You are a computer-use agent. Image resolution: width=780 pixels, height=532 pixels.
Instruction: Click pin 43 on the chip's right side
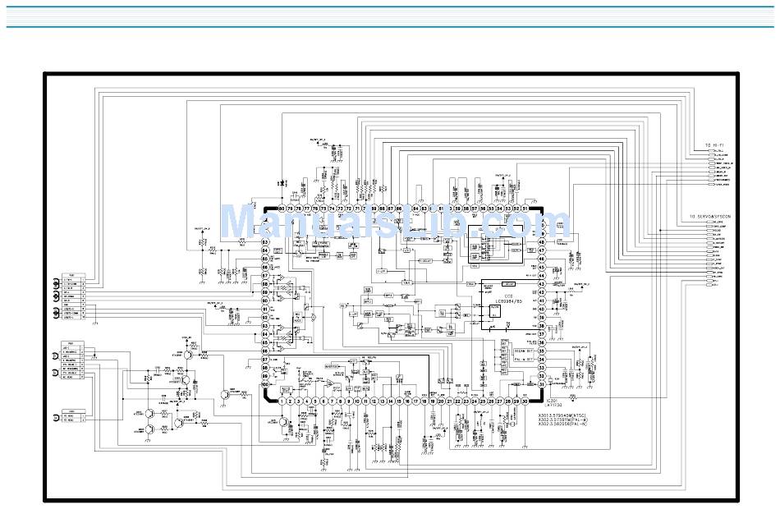[541, 284]
